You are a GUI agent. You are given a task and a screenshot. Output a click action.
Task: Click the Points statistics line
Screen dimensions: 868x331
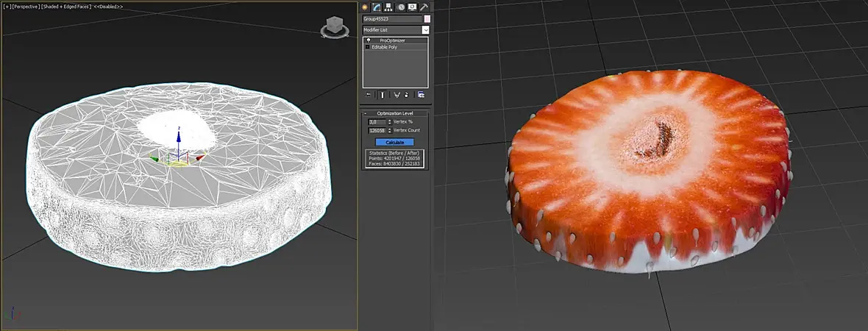(x=395, y=158)
